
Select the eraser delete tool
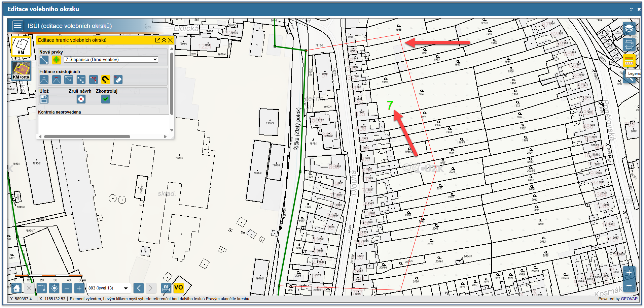118,80
